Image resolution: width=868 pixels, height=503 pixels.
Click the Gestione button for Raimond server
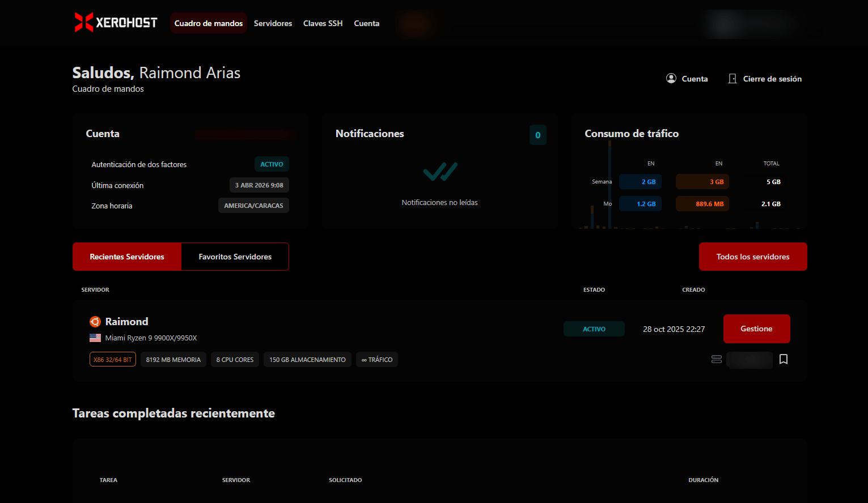[x=756, y=329]
